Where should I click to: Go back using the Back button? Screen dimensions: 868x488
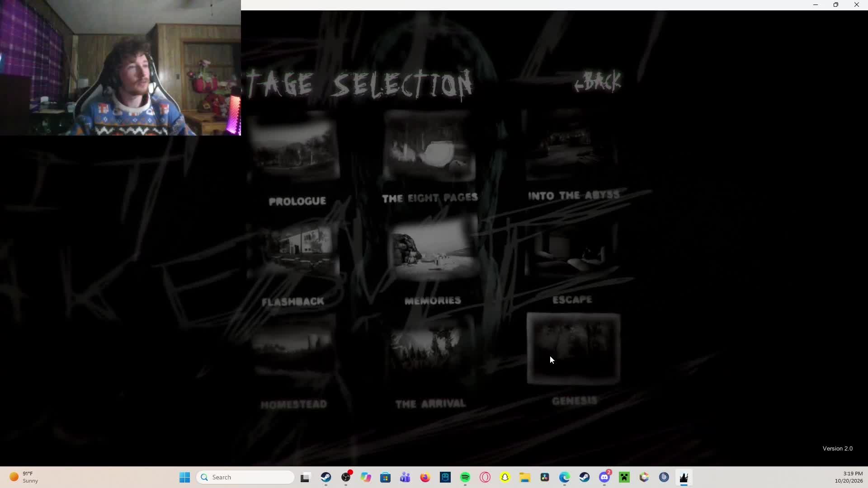(x=598, y=82)
